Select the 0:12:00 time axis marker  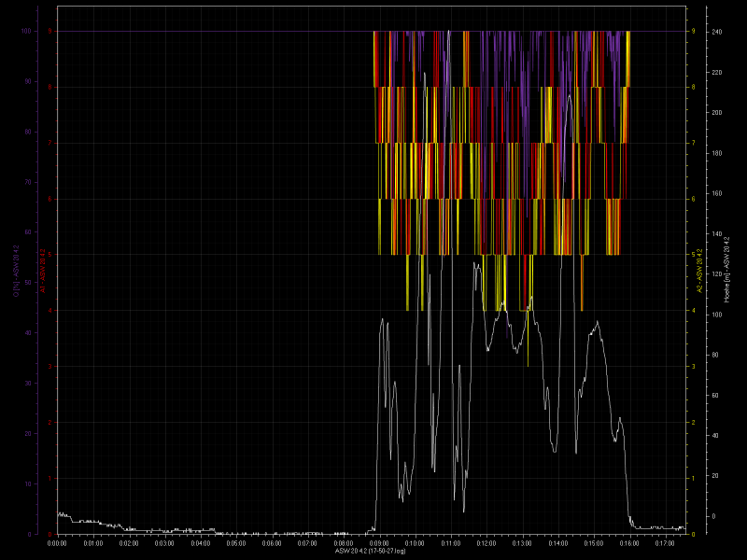coord(486,543)
